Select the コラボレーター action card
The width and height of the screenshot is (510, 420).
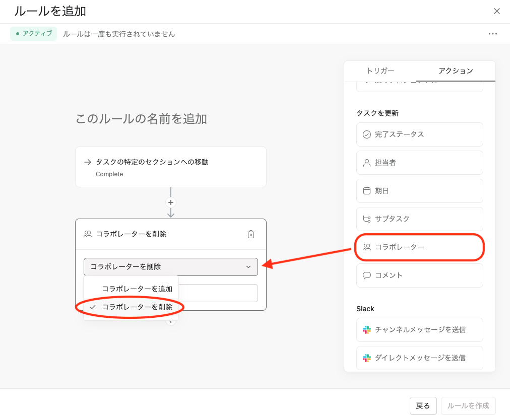tap(420, 247)
